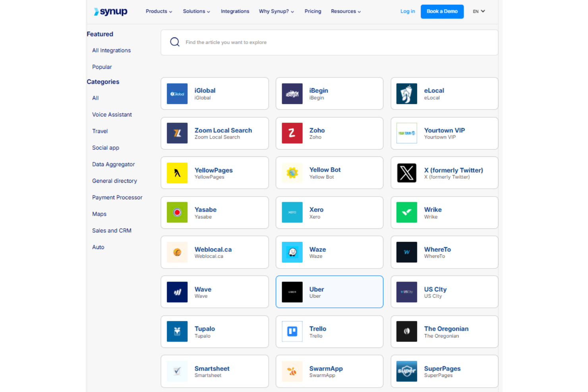This screenshot has height=392, width=588.
Task: Filter by Sales and CRM category
Action: [112, 231]
